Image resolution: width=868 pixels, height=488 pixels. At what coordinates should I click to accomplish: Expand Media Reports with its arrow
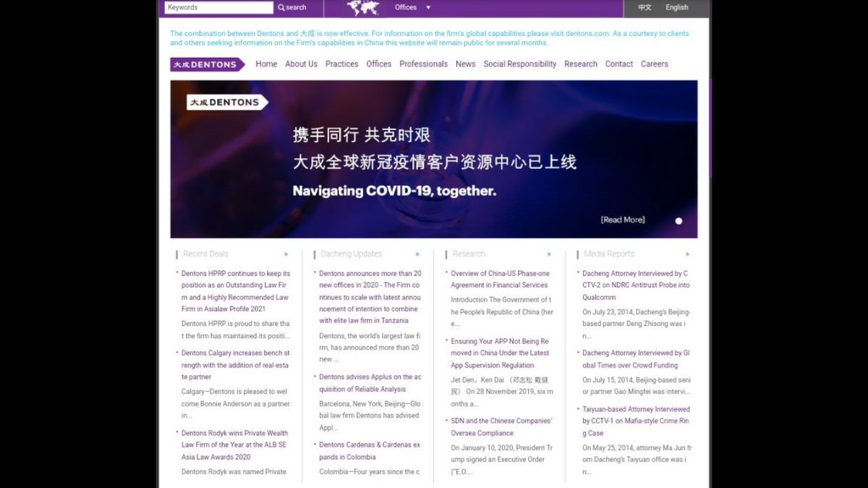point(687,254)
